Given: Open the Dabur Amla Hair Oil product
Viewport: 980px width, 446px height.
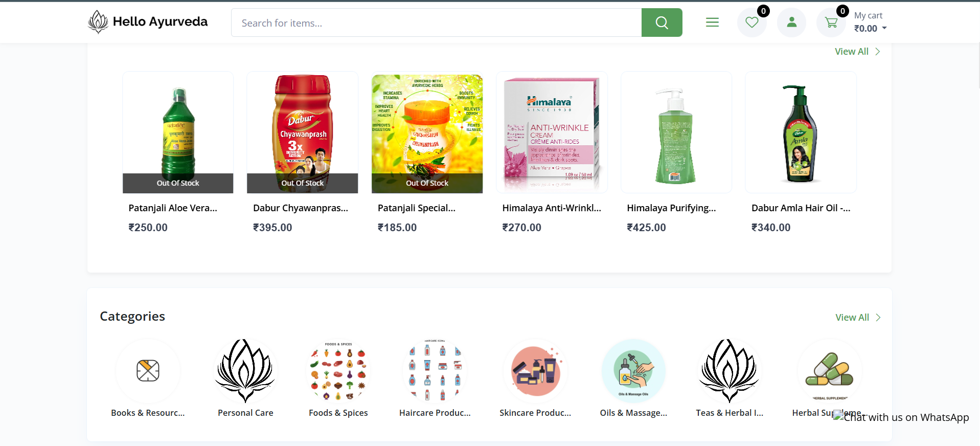Looking at the screenshot, I should [x=801, y=132].
